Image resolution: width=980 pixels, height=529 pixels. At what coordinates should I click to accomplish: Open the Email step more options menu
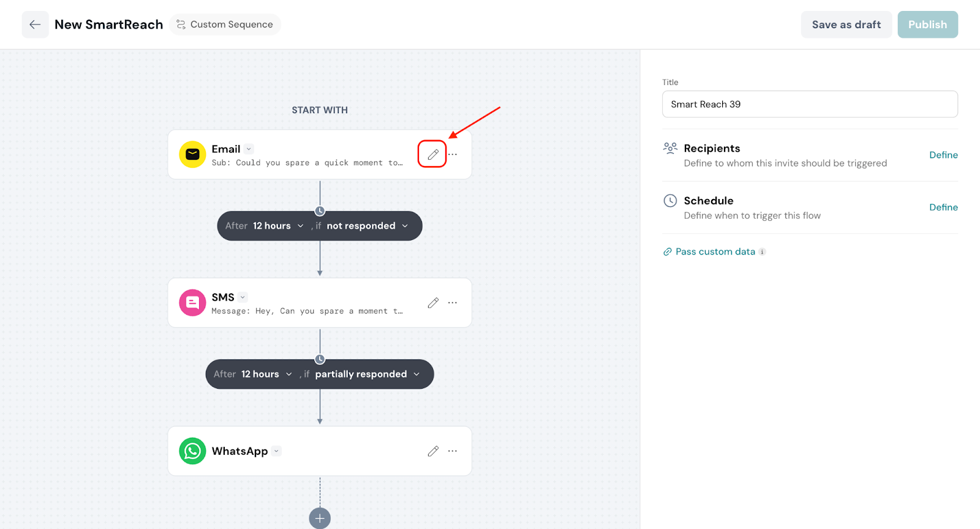(x=453, y=154)
